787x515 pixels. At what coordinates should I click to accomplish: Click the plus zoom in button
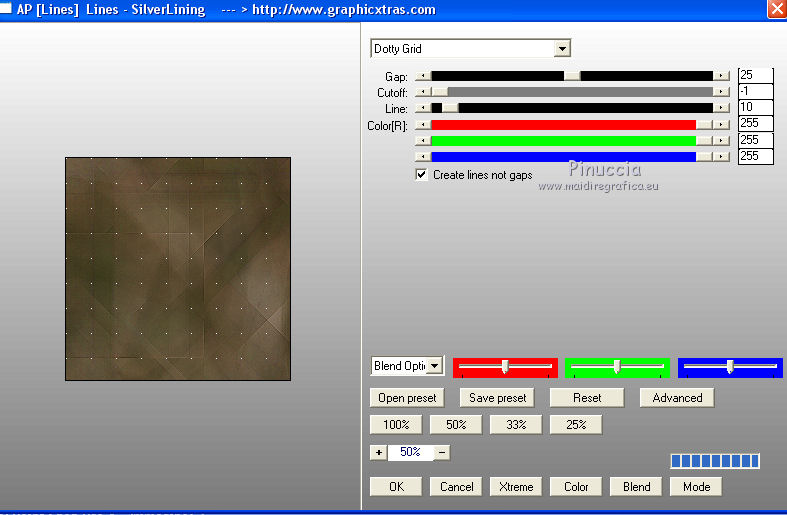pos(378,453)
